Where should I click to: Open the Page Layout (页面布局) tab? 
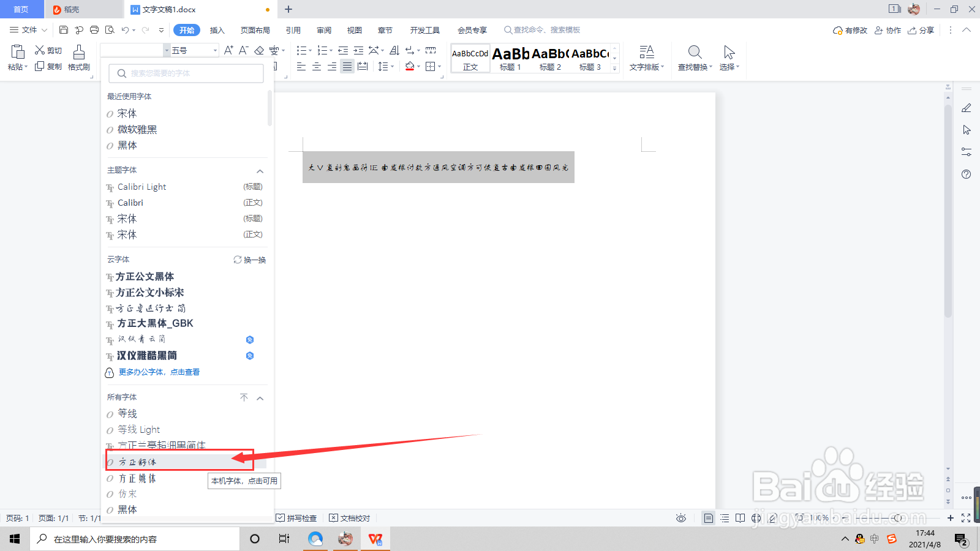click(255, 30)
